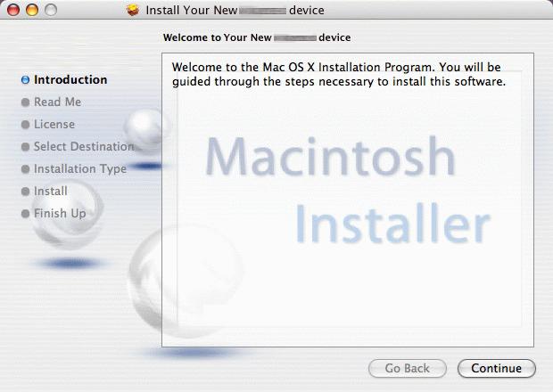Click the installer package icon in title bar
The width and height of the screenshot is (553, 392).
133,10
